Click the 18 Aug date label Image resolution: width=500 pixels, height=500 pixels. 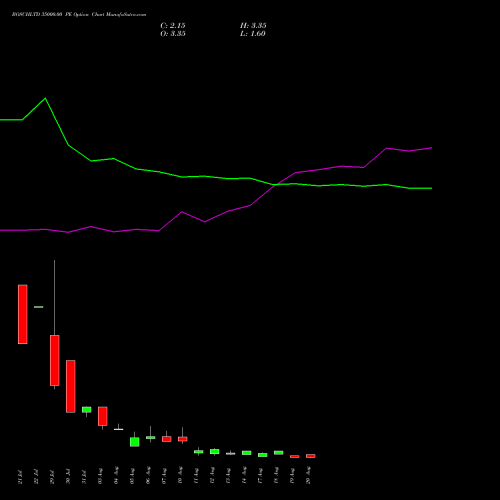[276, 476]
